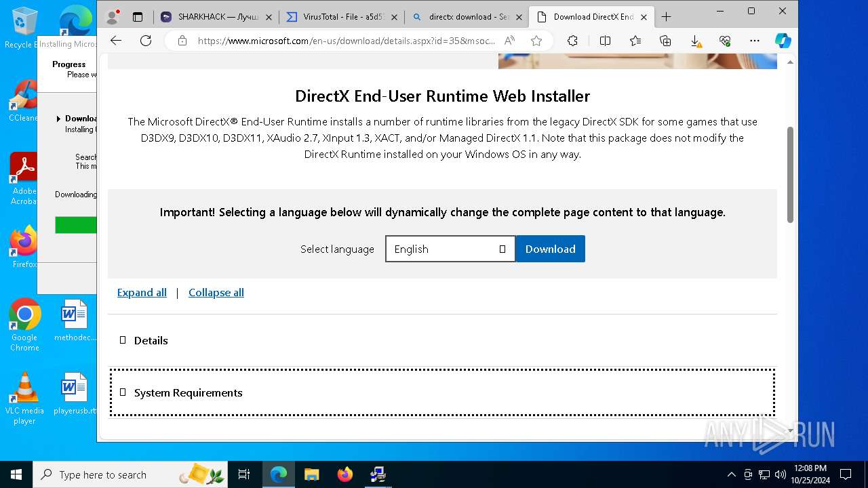868x488 pixels.
Task: Click the Expand all link
Action: pyautogui.click(x=142, y=293)
